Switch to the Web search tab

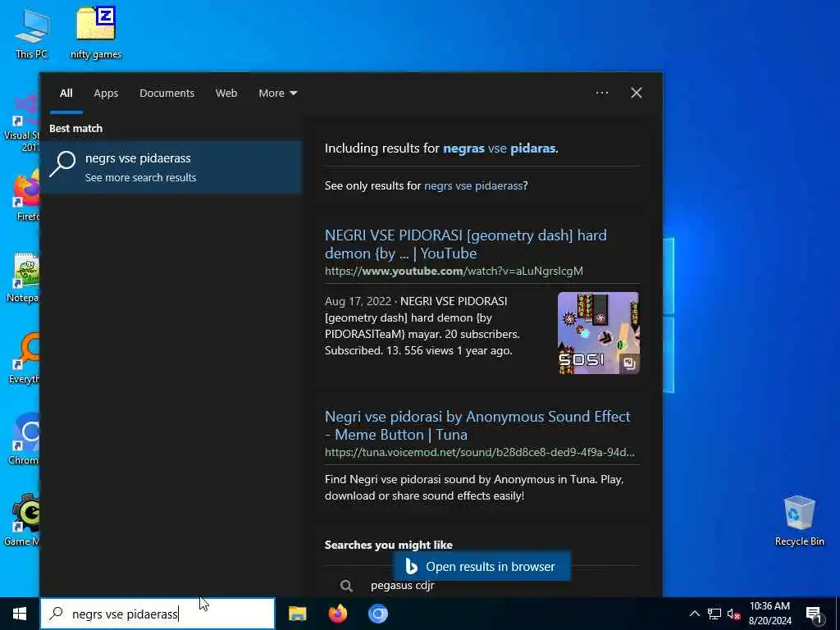tap(226, 94)
